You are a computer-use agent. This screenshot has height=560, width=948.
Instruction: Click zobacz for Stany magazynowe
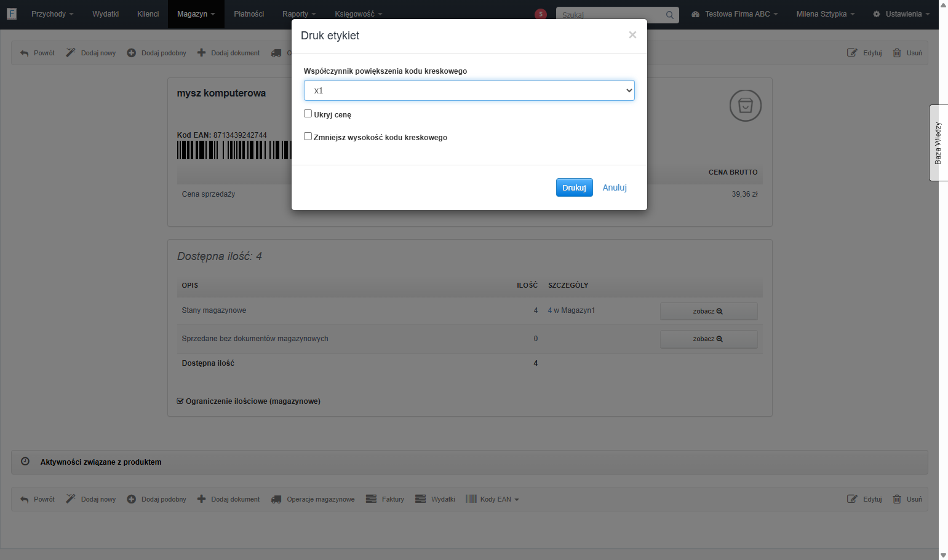tap(709, 311)
